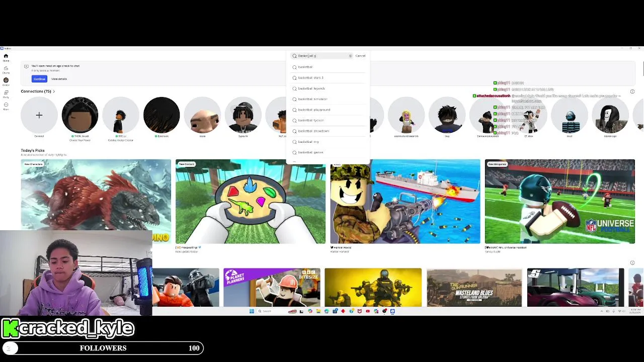This screenshot has height=362, width=644.
Task: Click the Connect plus circle
Action: [39, 115]
